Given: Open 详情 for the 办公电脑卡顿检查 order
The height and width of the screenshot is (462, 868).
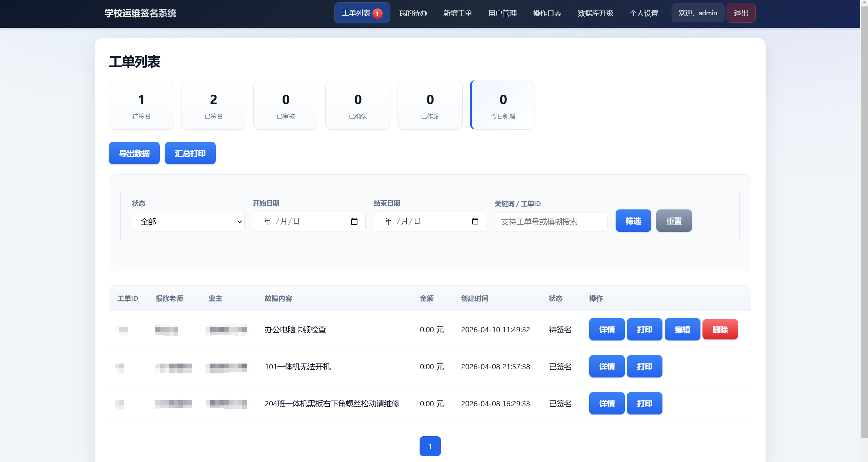Looking at the screenshot, I should pyautogui.click(x=606, y=329).
